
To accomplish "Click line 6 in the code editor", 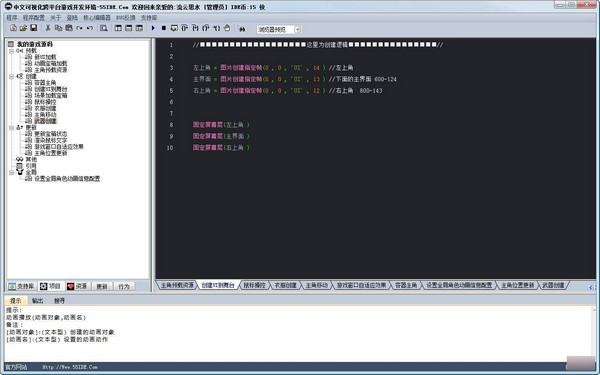I will 375,102.
